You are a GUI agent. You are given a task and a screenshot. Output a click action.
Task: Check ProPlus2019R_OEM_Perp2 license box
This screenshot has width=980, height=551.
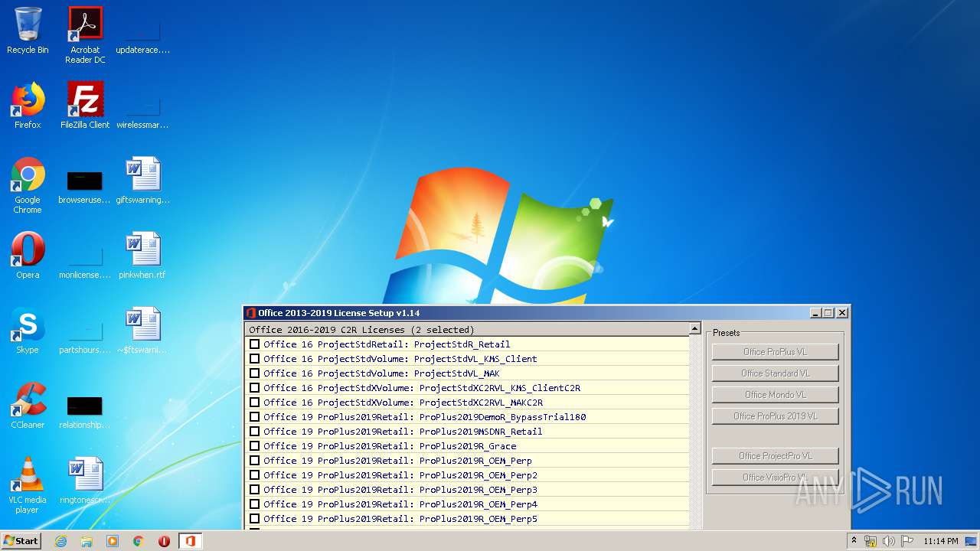pos(255,475)
